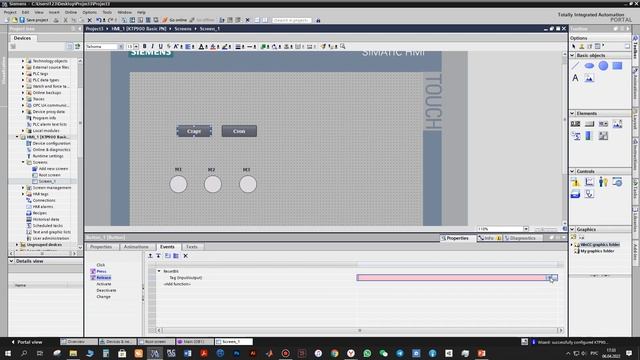Screen dimensions: 640x360
Task: Expand the HMI tags tree node
Action: click(23, 194)
